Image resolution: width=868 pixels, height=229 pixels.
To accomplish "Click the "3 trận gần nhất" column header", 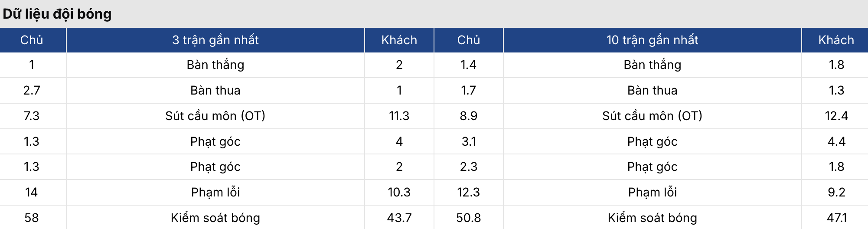I will click(x=215, y=40).
